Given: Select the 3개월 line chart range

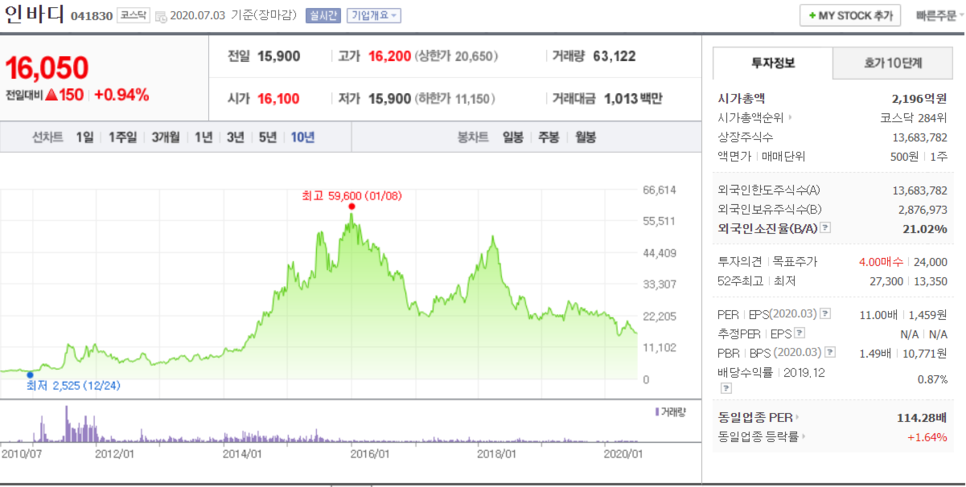Looking at the screenshot, I should [166, 137].
